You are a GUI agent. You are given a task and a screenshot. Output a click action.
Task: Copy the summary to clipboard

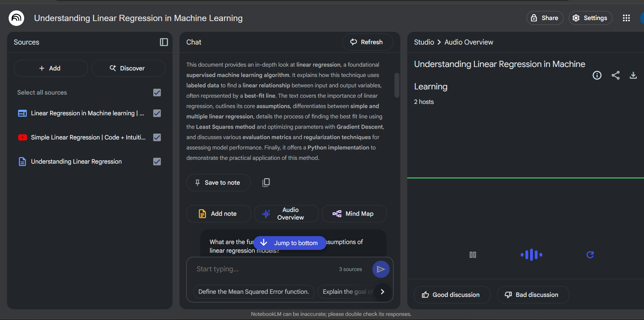point(266,183)
